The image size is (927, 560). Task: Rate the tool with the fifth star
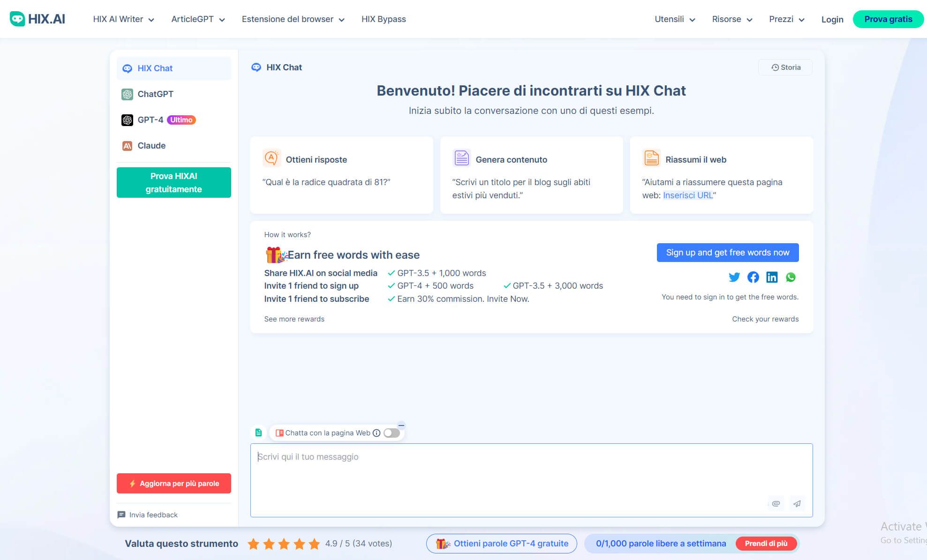click(x=315, y=544)
